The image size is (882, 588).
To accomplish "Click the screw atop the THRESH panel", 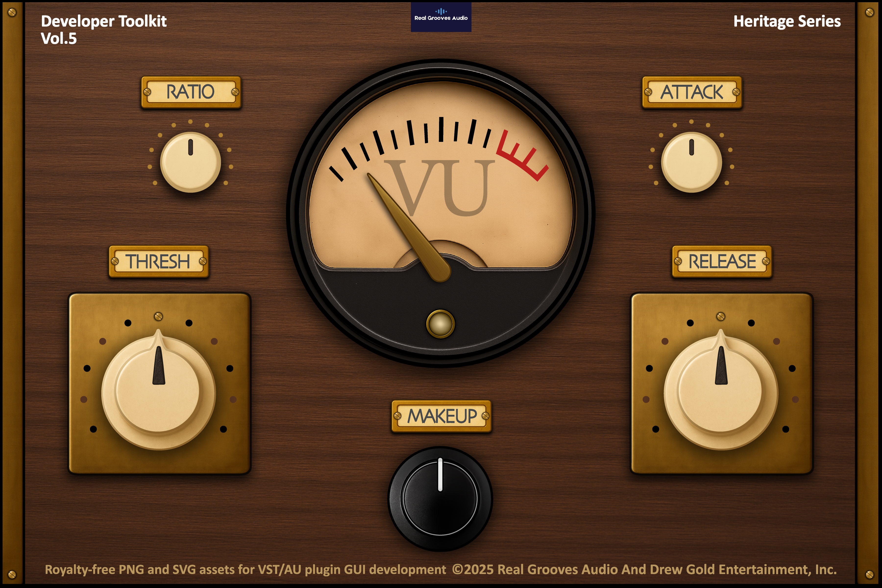I will (159, 317).
